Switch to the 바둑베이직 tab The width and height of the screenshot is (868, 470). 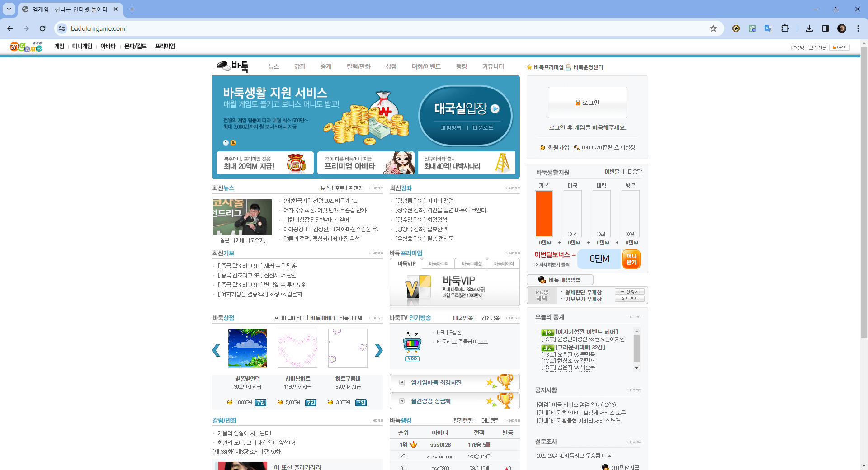click(x=504, y=264)
